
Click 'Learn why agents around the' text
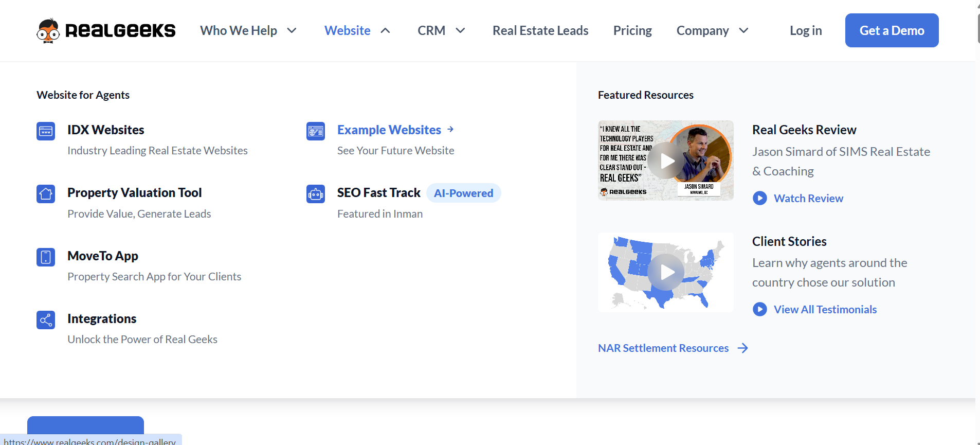point(829,262)
